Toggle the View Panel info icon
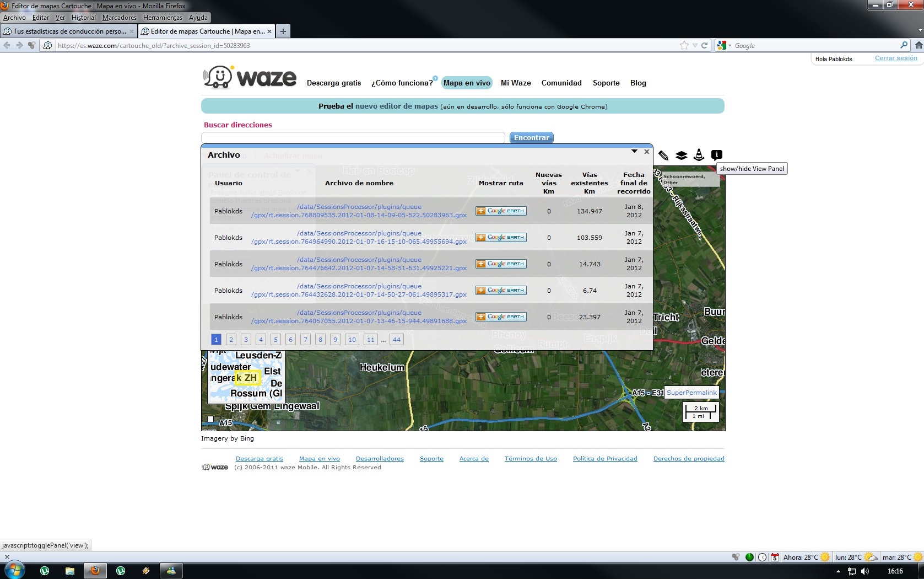Screen dimensions: 924x579 716,155
